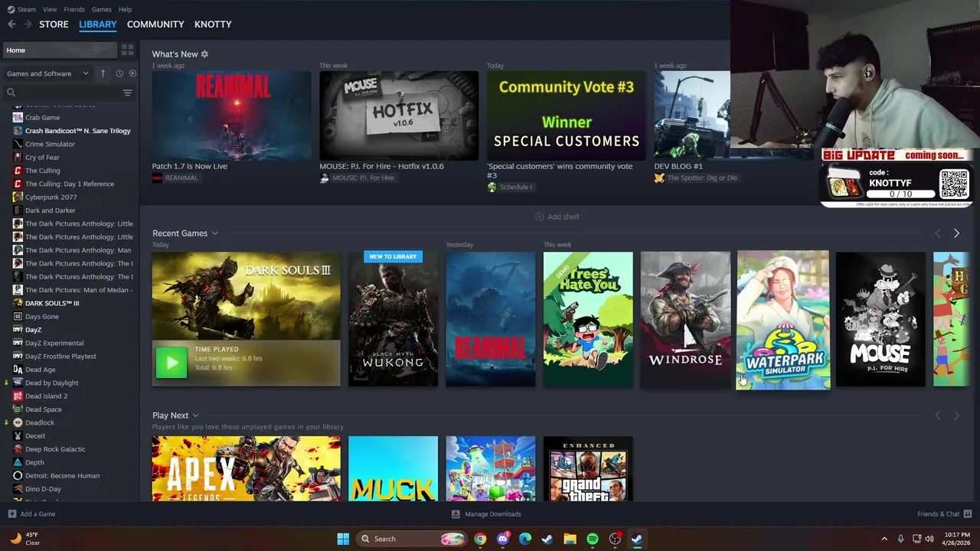This screenshot has width=980, height=551.
Task: Open the Games menu
Action: [101, 9]
